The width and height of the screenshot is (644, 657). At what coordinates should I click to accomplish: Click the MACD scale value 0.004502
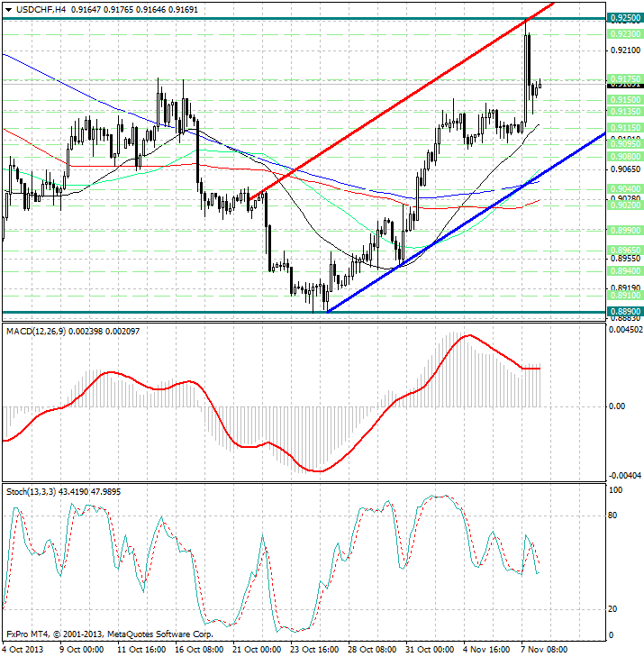[x=626, y=330]
